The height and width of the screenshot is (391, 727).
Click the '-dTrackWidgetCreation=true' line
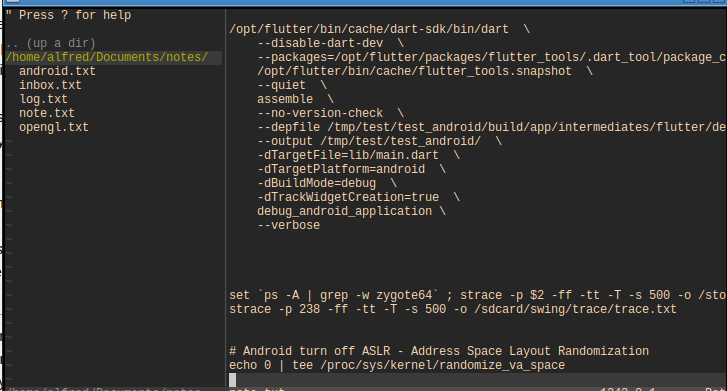click(358, 197)
